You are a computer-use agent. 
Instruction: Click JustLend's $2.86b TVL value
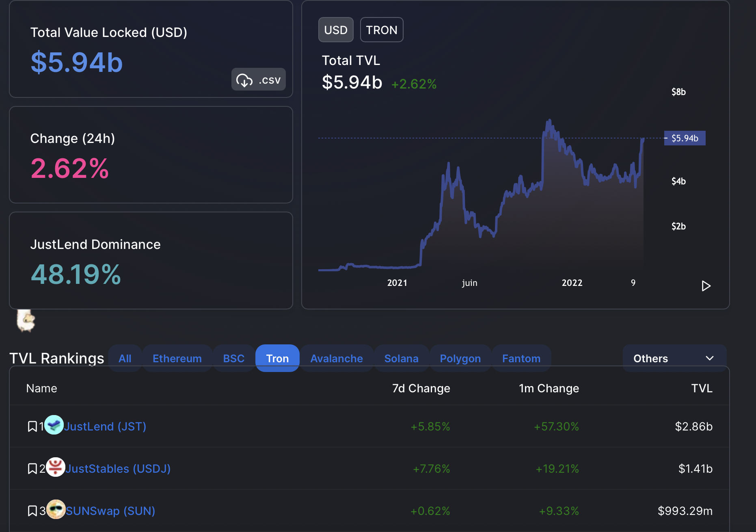[694, 426]
